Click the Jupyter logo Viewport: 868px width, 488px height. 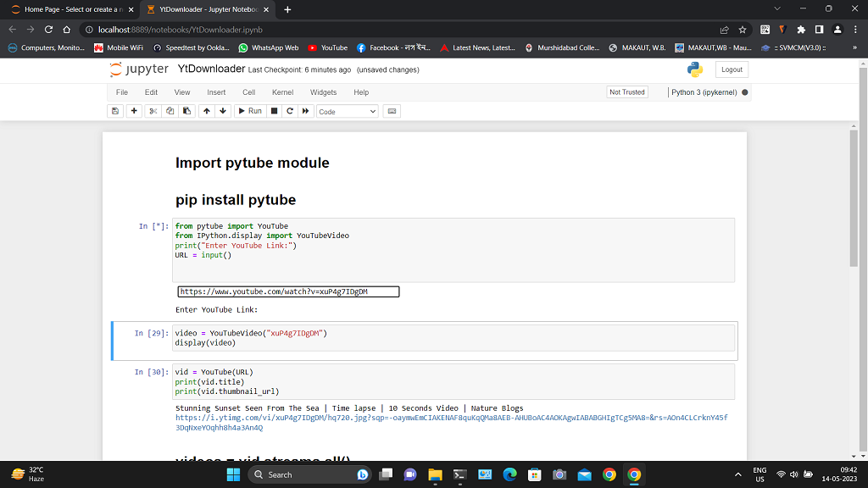(139, 69)
